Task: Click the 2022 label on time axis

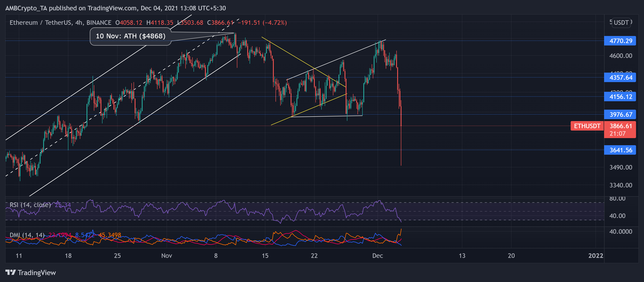Action: click(596, 256)
